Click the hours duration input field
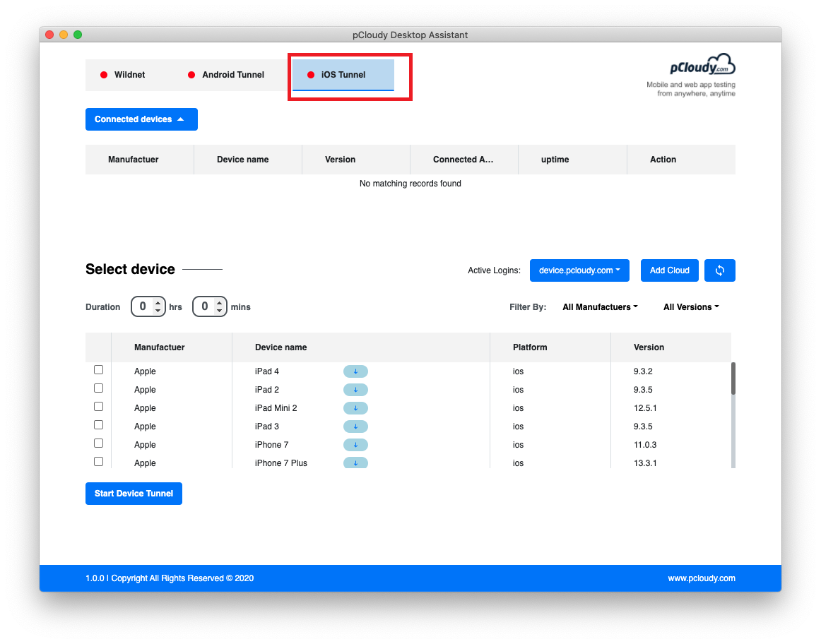Image resolution: width=821 pixels, height=644 pixels. pos(148,306)
